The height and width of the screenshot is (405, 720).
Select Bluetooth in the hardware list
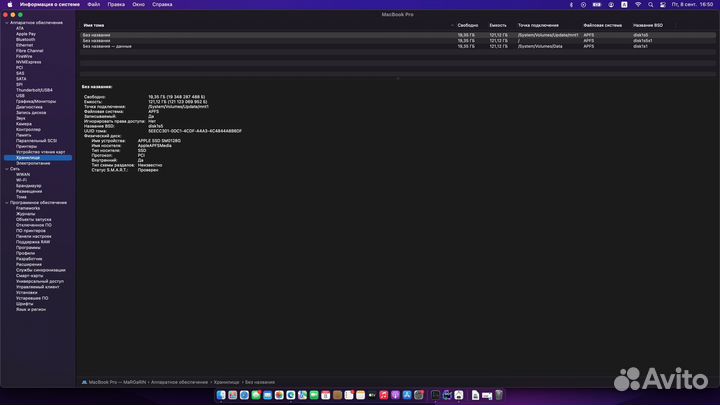[x=25, y=39]
